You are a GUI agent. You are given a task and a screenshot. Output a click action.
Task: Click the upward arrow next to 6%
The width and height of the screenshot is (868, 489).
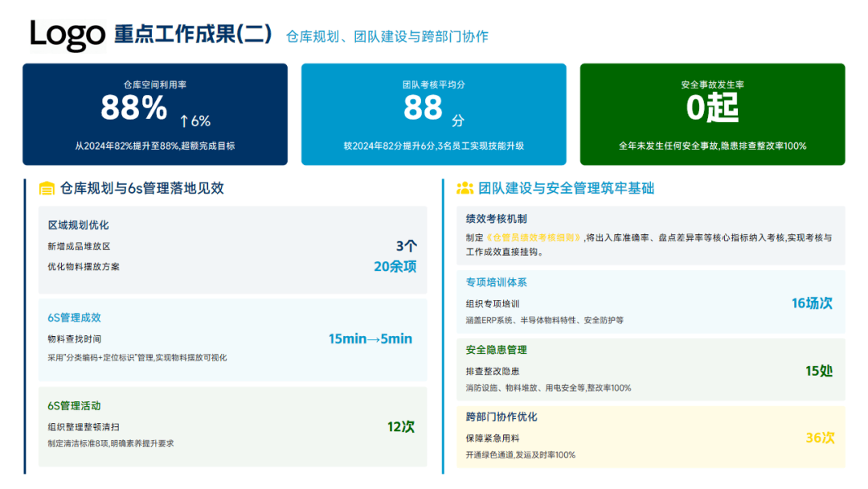pyautogui.click(x=184, y=121)
